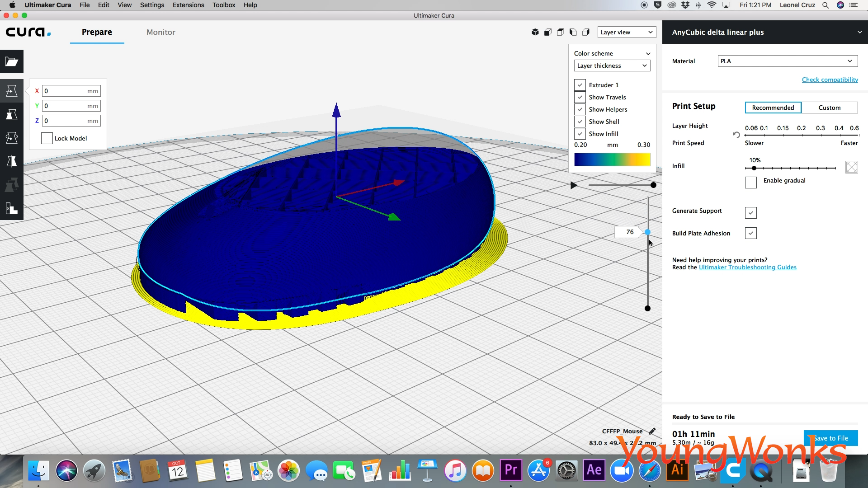
Task: Collapse the Color scheme panel chevron
Action: pyautogui.click(x=648, y=53)
